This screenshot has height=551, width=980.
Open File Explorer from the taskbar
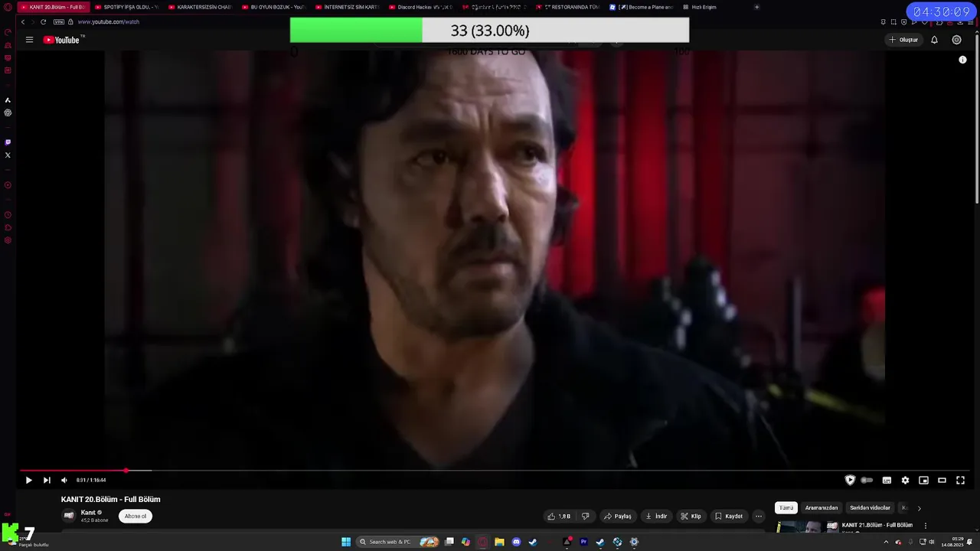499,542
